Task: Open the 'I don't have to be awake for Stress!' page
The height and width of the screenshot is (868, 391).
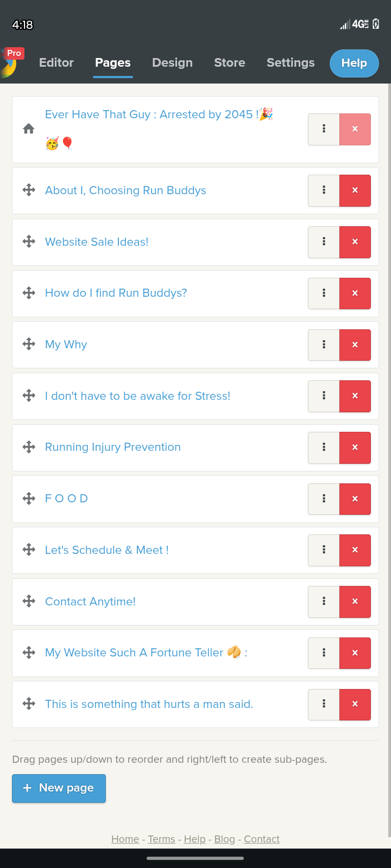Action: click(x=137, y=396)
